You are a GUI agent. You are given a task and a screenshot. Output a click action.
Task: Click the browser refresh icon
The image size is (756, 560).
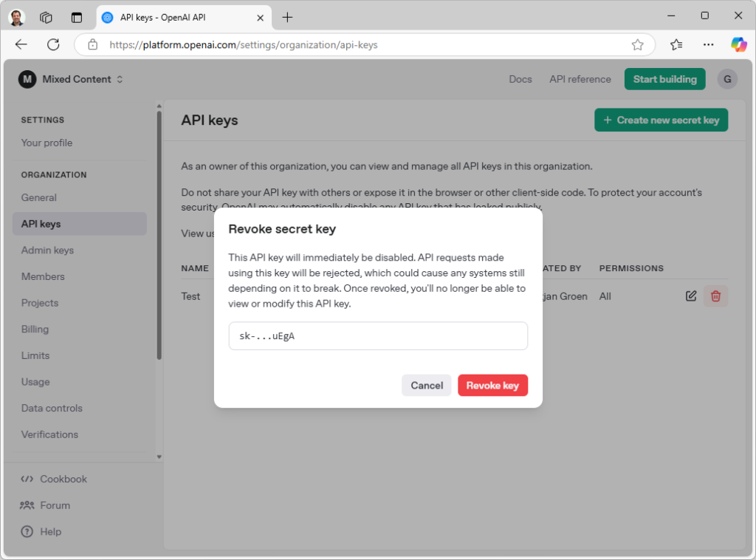53,44
